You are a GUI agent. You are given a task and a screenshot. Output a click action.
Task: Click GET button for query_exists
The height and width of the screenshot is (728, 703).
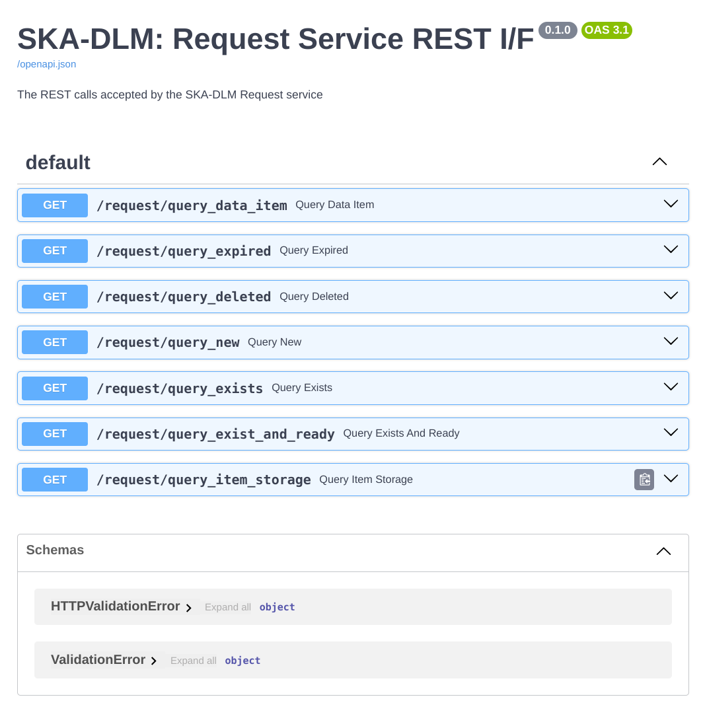click(x=55, y=388)
